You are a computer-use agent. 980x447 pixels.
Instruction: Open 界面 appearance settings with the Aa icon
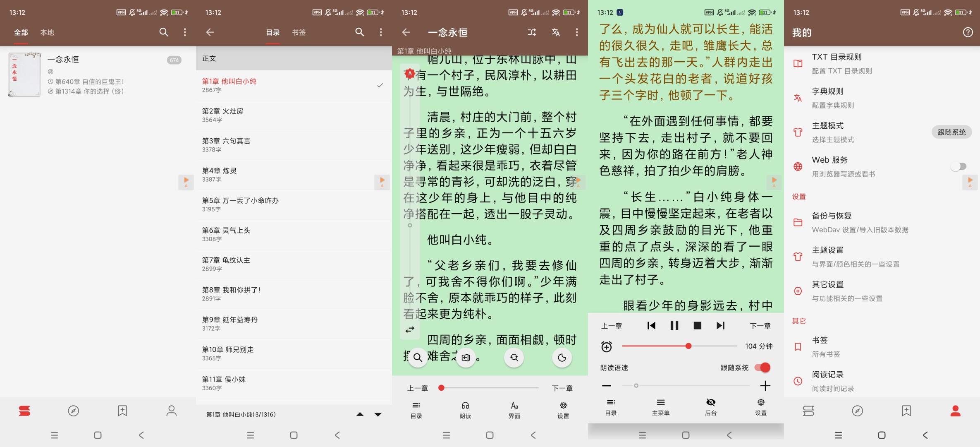pyautogui.click(x=514, y=409)
